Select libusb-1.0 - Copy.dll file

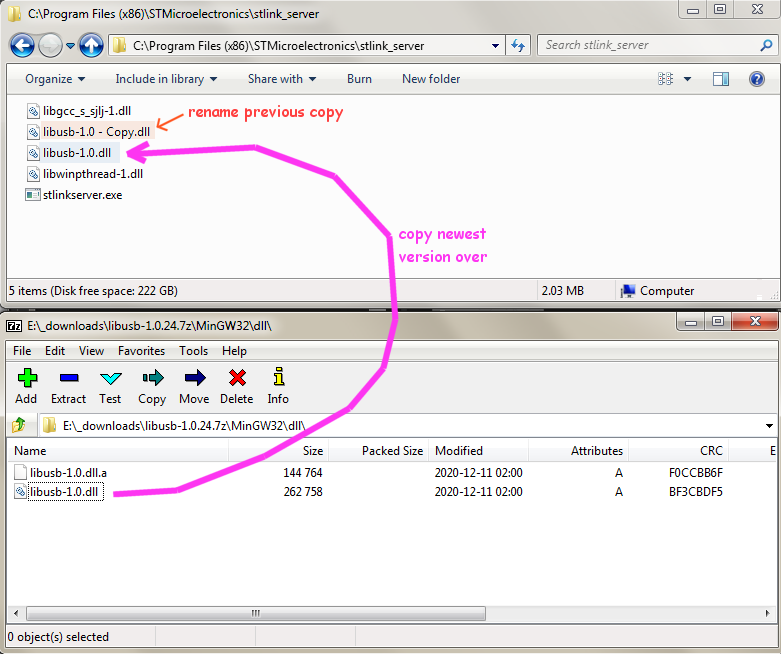(89, 132)
